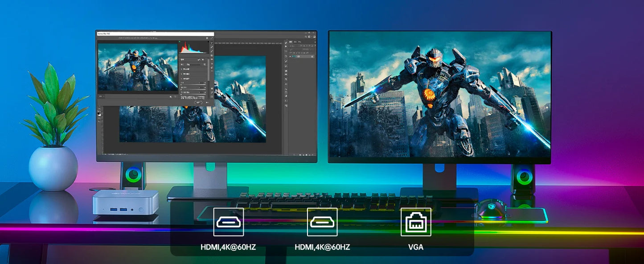The width and height of the screenshot is (644, 264).
Task: Toggle visibility eye of the layer
Action: click(291, 56)
